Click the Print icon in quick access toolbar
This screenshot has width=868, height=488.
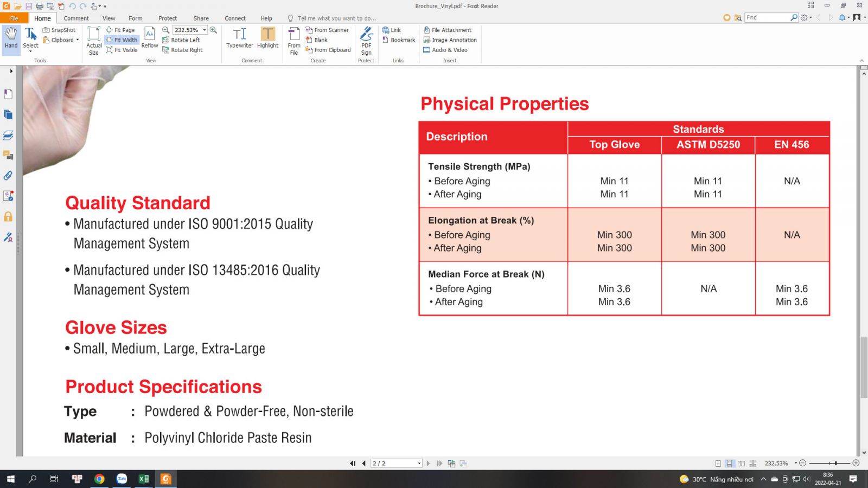tap(40, 6)
